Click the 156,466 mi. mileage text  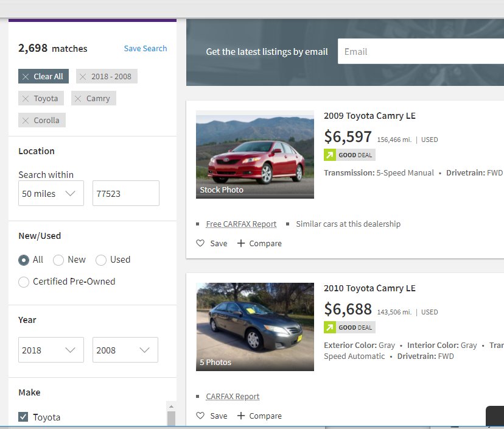pyautogui.click(x=394, y=140)
